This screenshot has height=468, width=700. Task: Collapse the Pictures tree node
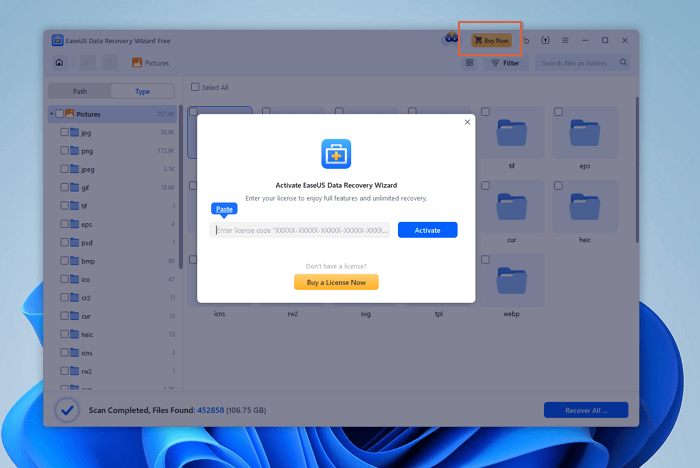coord(51,114)
